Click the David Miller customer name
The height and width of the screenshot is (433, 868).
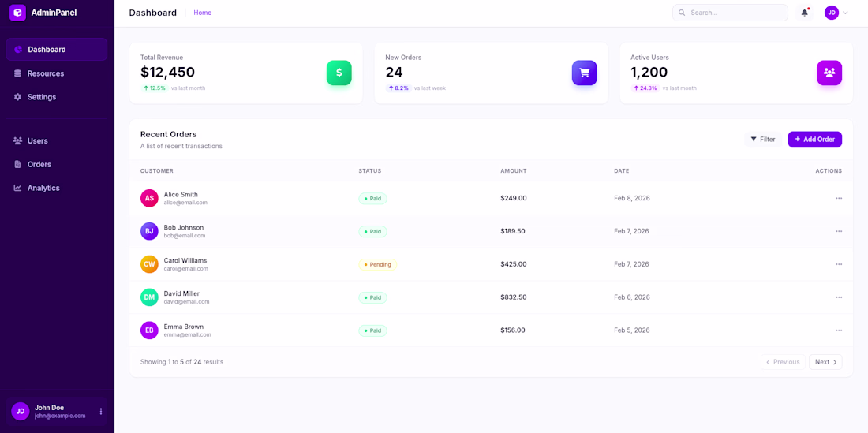coord(181,293)
